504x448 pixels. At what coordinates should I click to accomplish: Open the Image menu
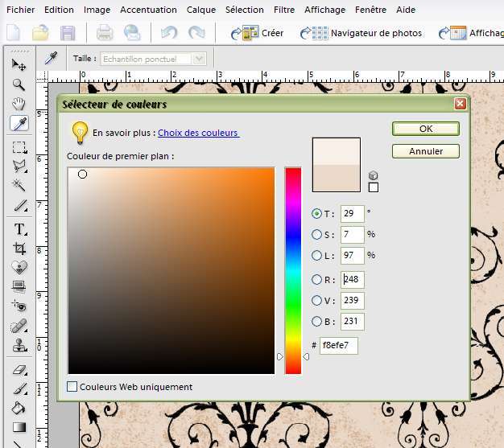coord(97,10)
